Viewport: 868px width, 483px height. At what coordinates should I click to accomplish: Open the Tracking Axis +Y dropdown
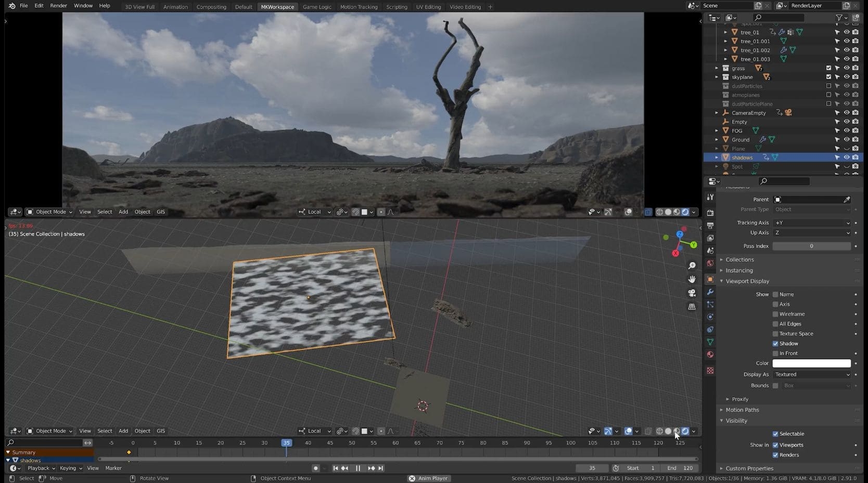click(x=812, y=223)
